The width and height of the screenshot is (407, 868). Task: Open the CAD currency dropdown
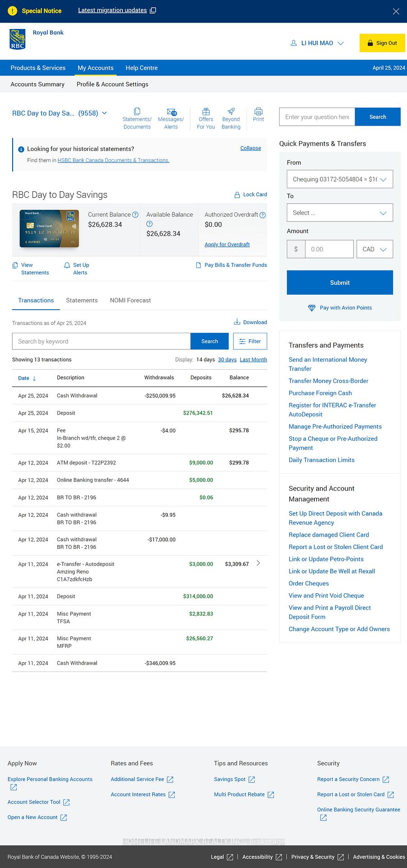tap(374, 249)
